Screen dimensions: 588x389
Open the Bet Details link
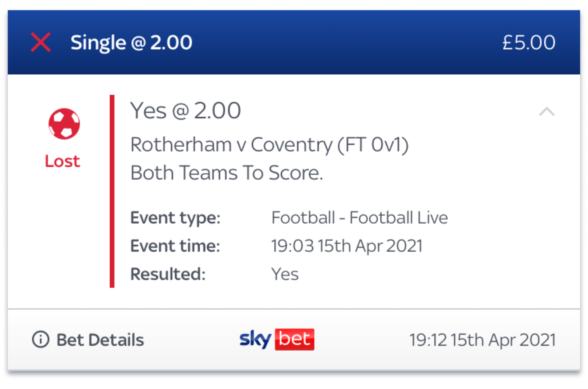(100, 340)
